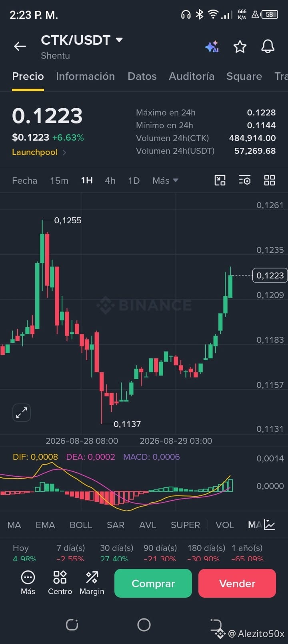Toggle the VOL sub-indicator
Image resolution: width=288 pixels, height=644 pixels.
pos(224,525)
